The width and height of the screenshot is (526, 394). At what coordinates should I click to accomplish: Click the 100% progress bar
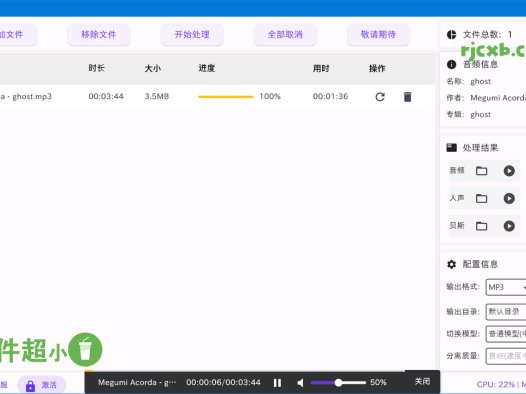point(226,97)
